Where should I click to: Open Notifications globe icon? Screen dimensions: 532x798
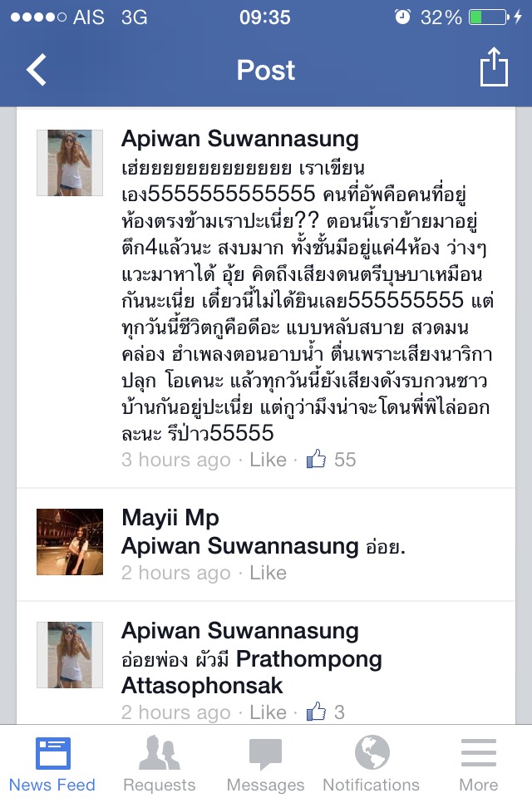coord(372,752)
